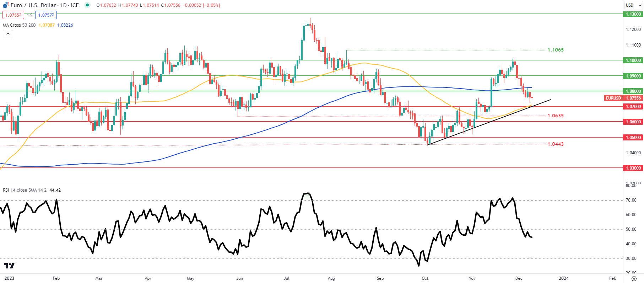Click the 1.13000 price level label
Viewport: 644px width, 283px height.
click(x=633, y=14)
